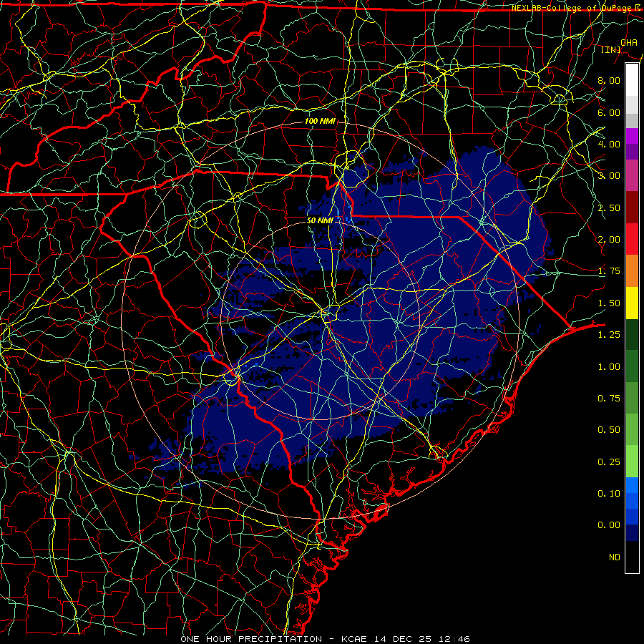
Task: Click the 1.75 legend value
Action: click(x=609, y=271)
